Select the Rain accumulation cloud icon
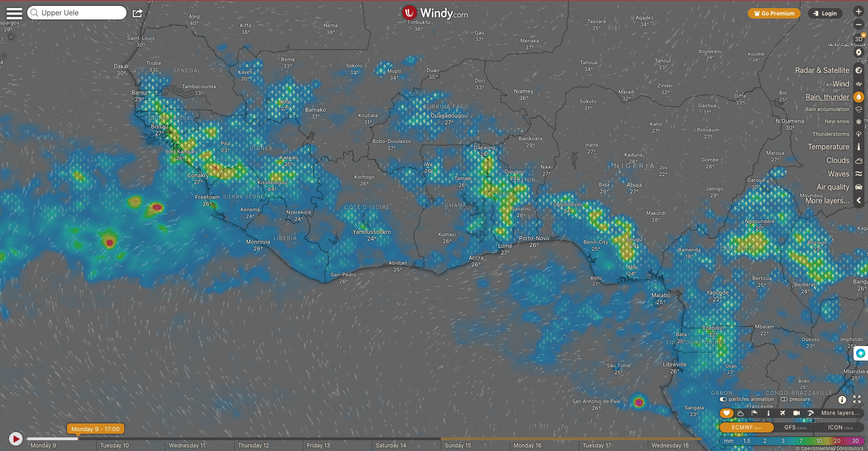 [859, 109]
